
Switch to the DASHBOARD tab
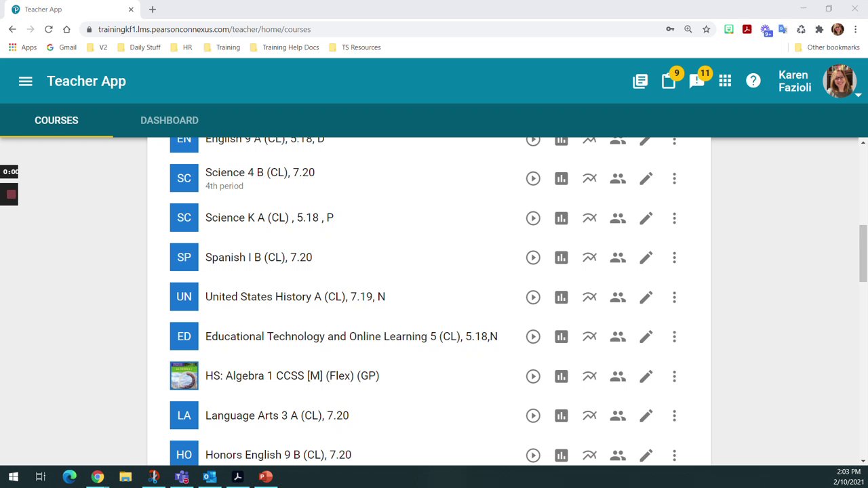click(169, 120)
